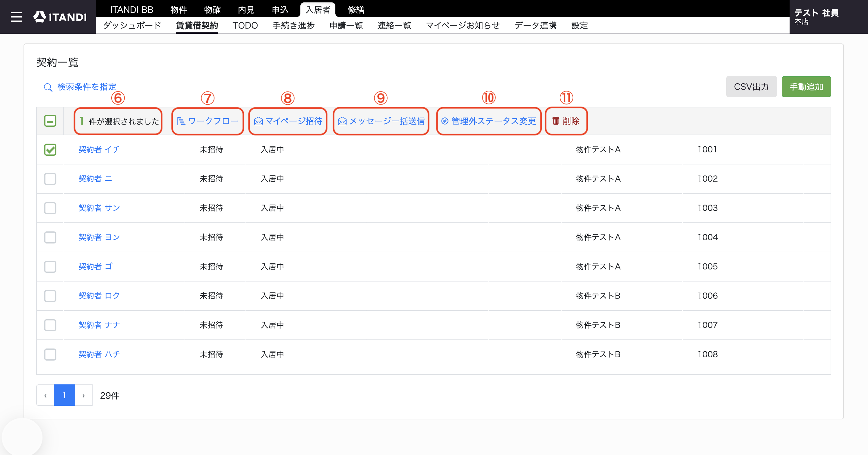Uncheck the 契約者 イチ row checkbox
Screen dimensions: 868x455
pos(50,150)
